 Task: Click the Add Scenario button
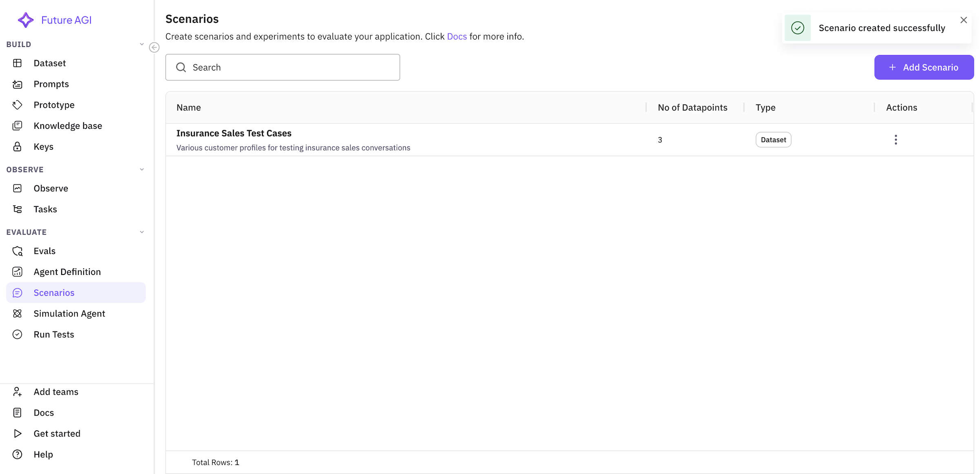pos(924,67)
